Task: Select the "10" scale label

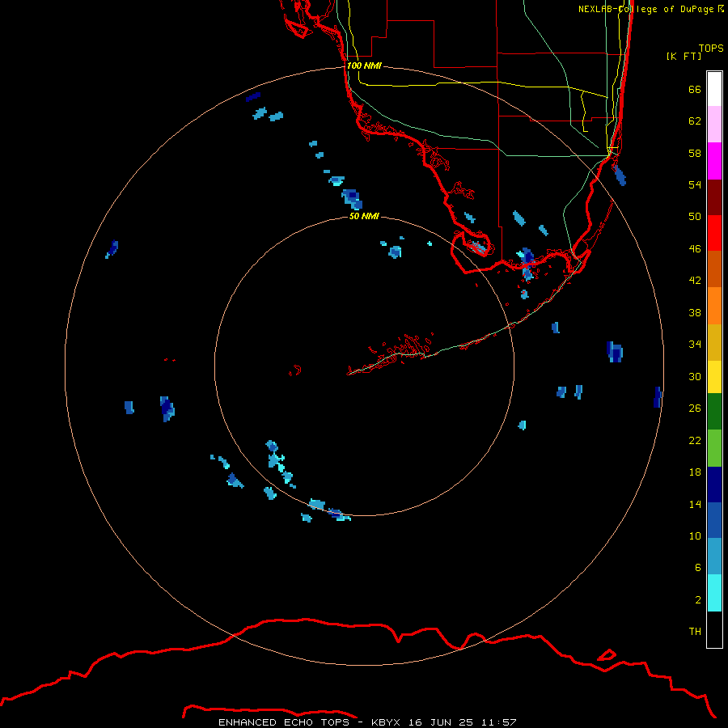Action: pyautogui.click(x=695, y=535)
